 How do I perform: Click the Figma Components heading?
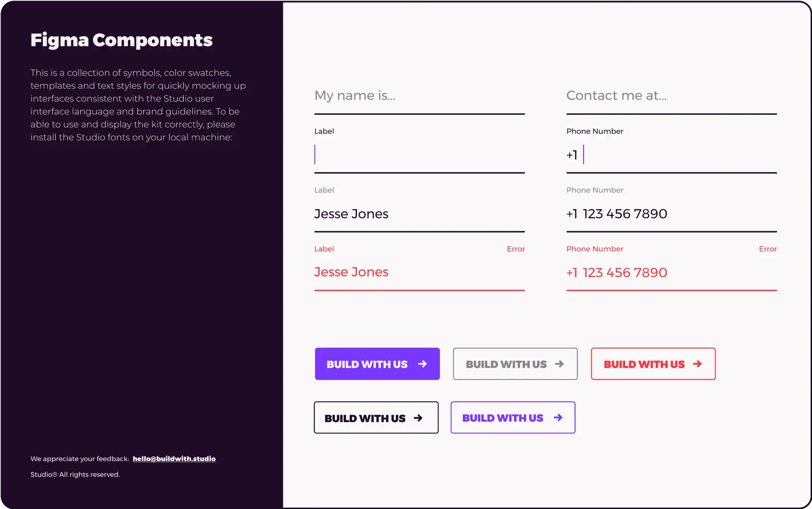pos(122,40)
